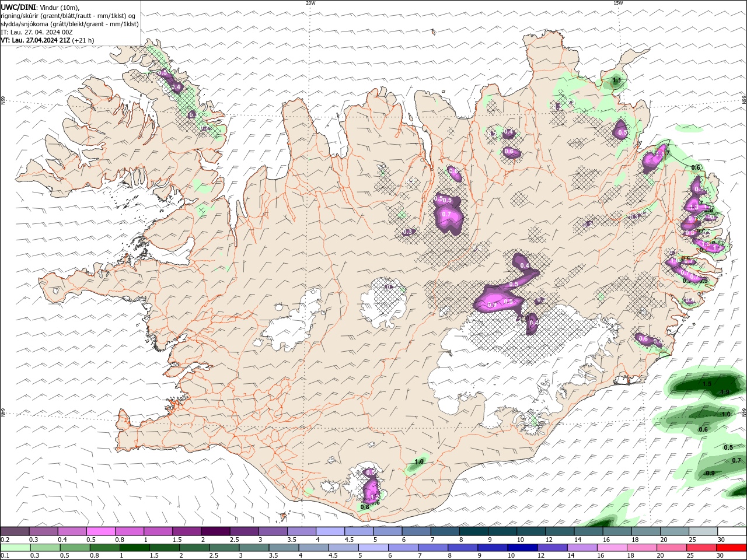Select the deep blue rain-scale swatch labeled 10
The width and height of the screenshot is (747, 560).
coord(523,548)
